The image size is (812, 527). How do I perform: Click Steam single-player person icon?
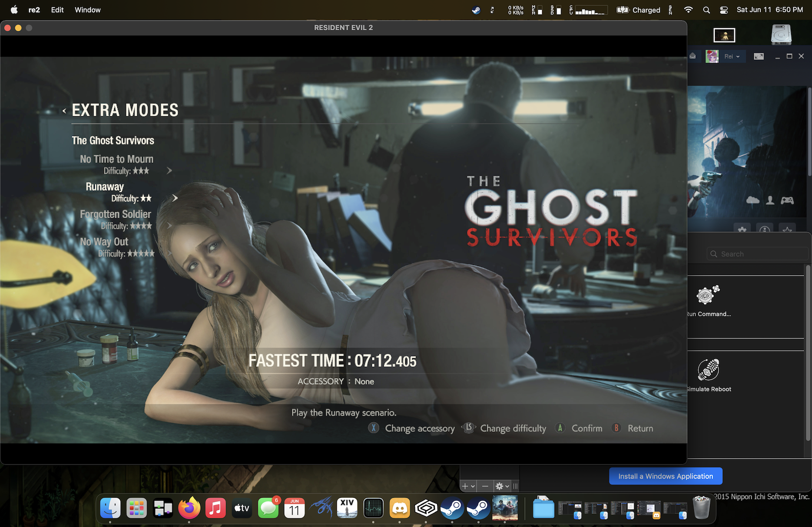click(770, 200)
